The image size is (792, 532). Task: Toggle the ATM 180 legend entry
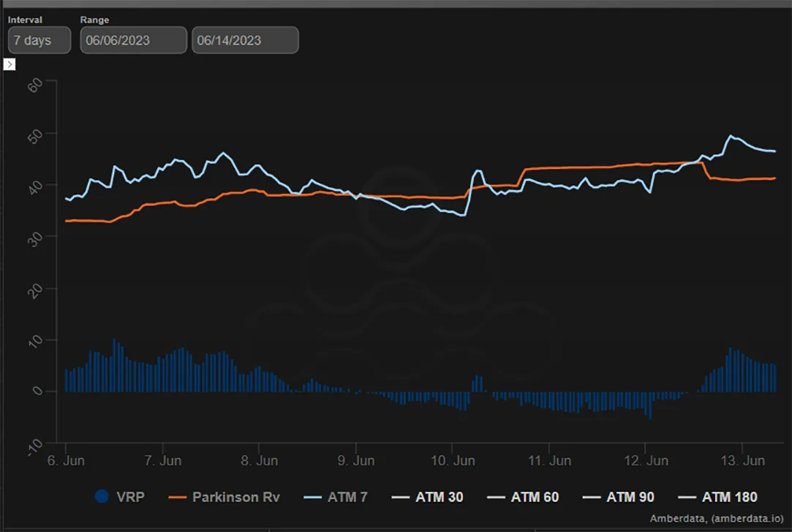(717, 497)
